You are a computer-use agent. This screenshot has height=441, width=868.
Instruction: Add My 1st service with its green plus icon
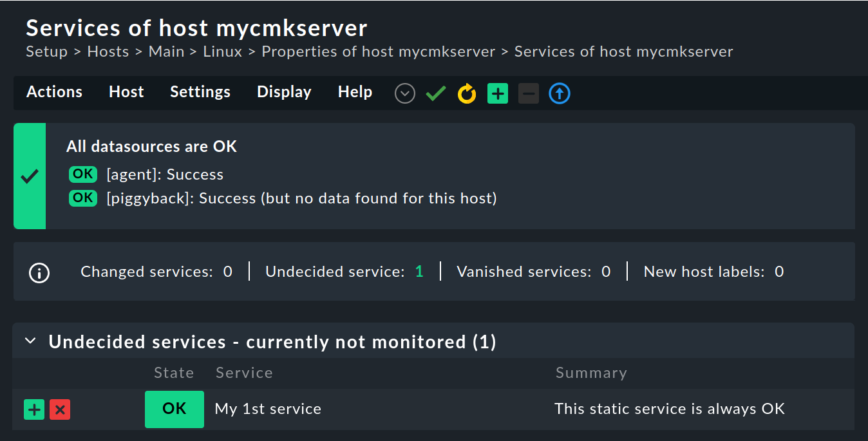(x=34, y=409)
